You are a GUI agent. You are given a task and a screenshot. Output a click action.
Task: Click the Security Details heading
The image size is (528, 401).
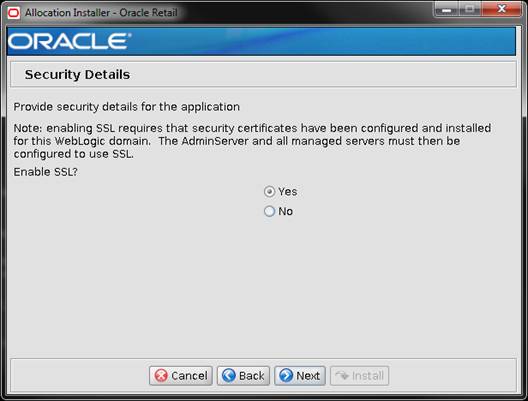click(77, 74)
